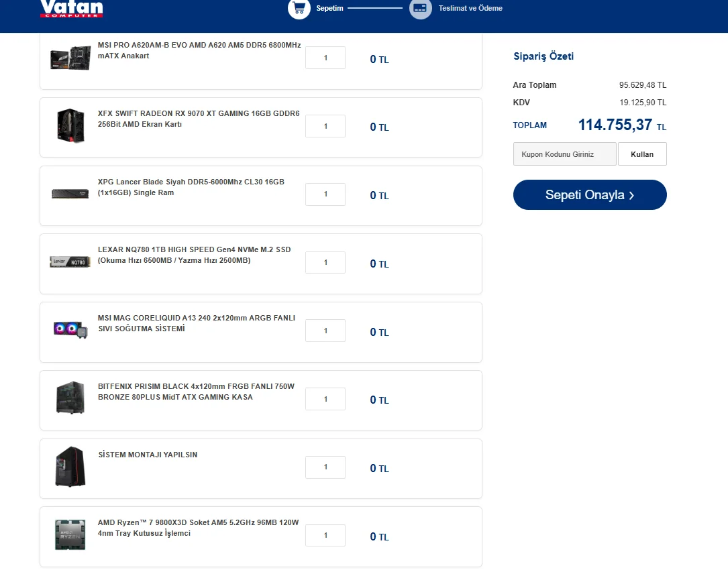Open the XPG Lancer Blade DDR5 product link

(191, 187)
